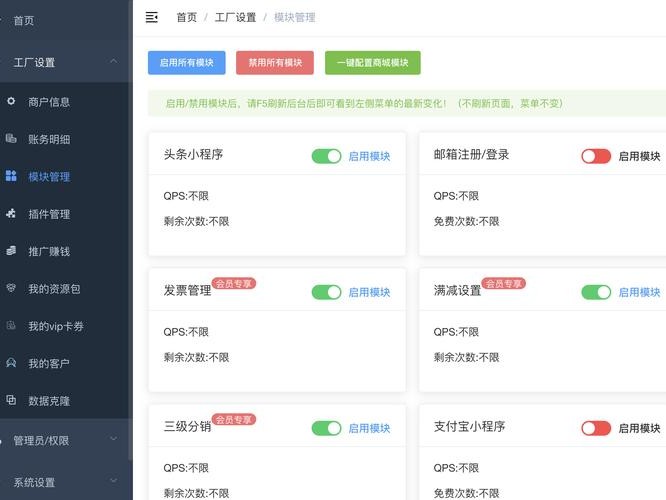Click the 一键配置商城模块 button
This screenshot has height=500, width=666.
tap(373, 63)
